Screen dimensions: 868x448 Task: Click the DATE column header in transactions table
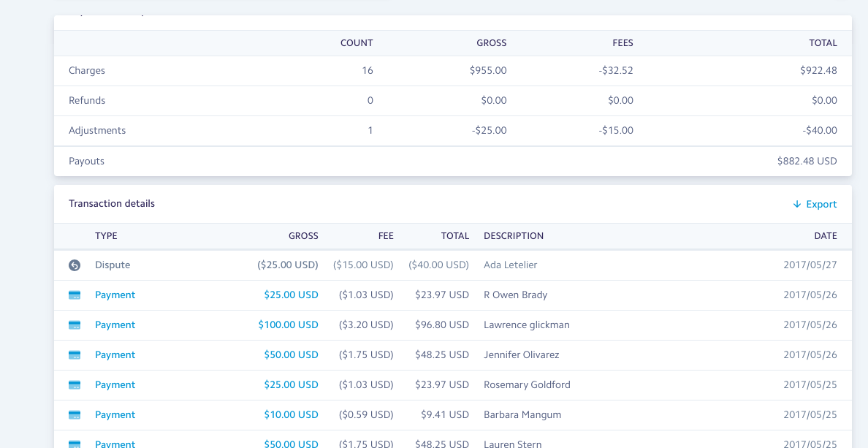tap(826, 236)
